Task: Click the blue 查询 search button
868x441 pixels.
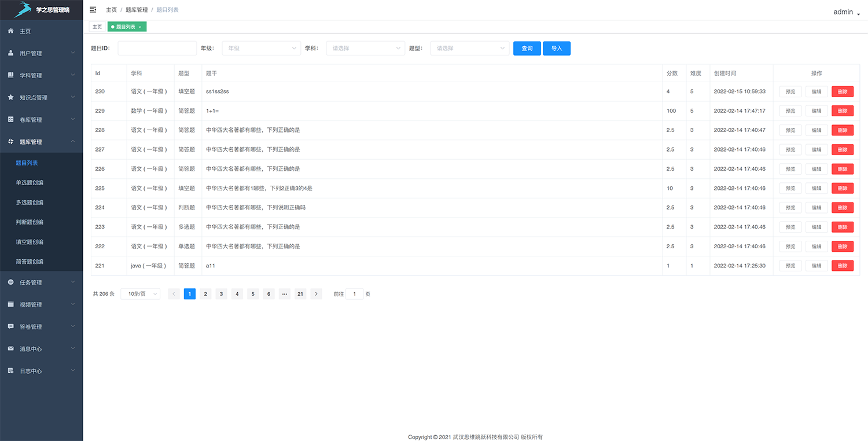Action: click(x=527, y=48)
